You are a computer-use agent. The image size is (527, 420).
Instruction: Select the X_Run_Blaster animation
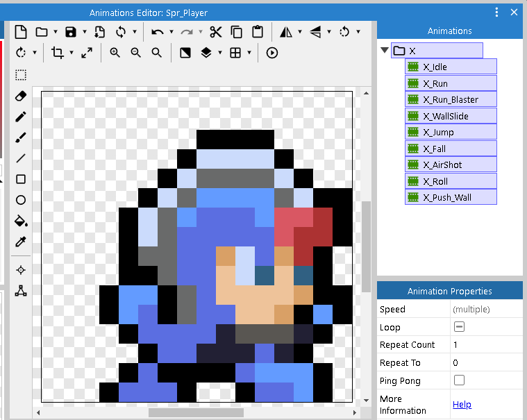[451, 99]
